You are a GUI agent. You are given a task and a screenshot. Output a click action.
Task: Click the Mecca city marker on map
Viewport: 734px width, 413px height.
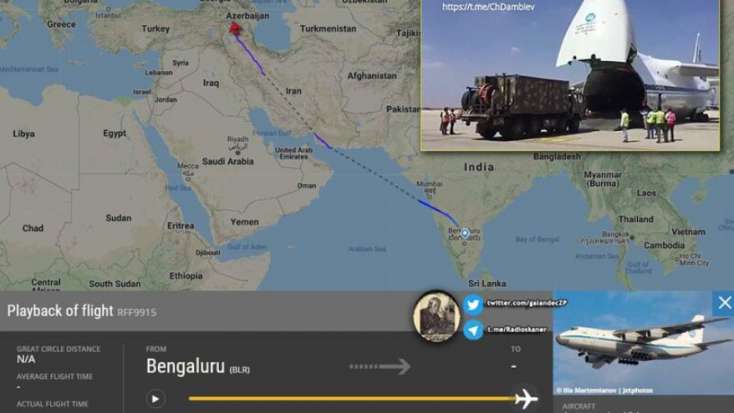coord(188,179)
